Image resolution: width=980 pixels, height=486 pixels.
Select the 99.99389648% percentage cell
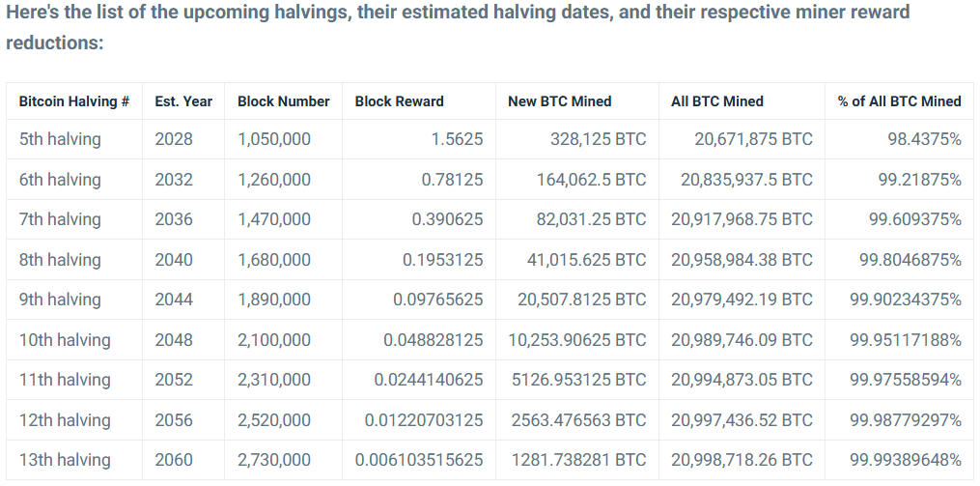[x=906, y=460]
